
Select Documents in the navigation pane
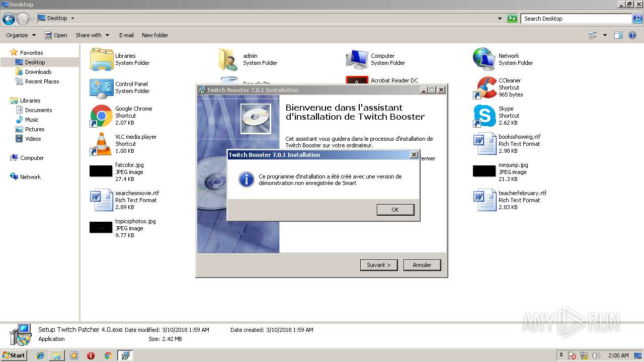pyautogui.click(x=38, y=110)
